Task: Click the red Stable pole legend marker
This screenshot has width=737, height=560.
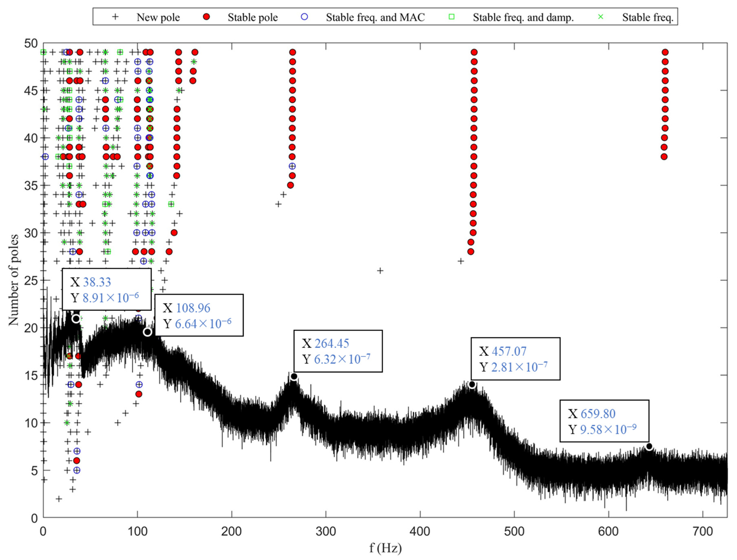Action: [206, 17]
